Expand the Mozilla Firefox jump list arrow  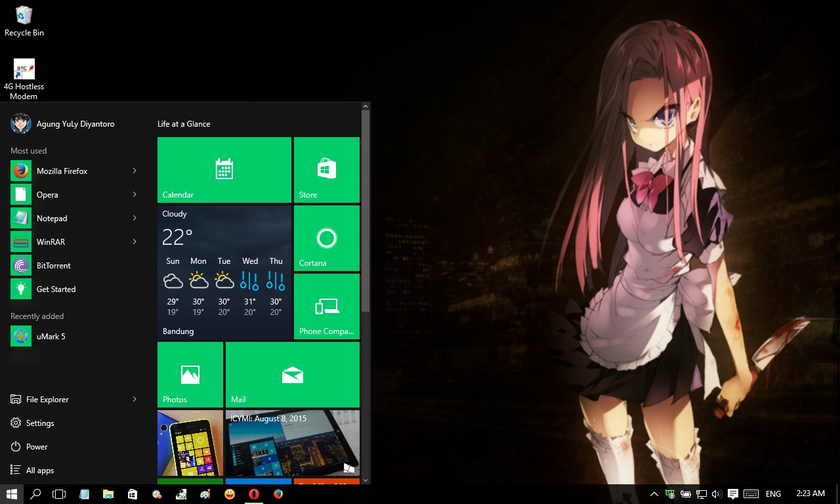tap(135, 171)
